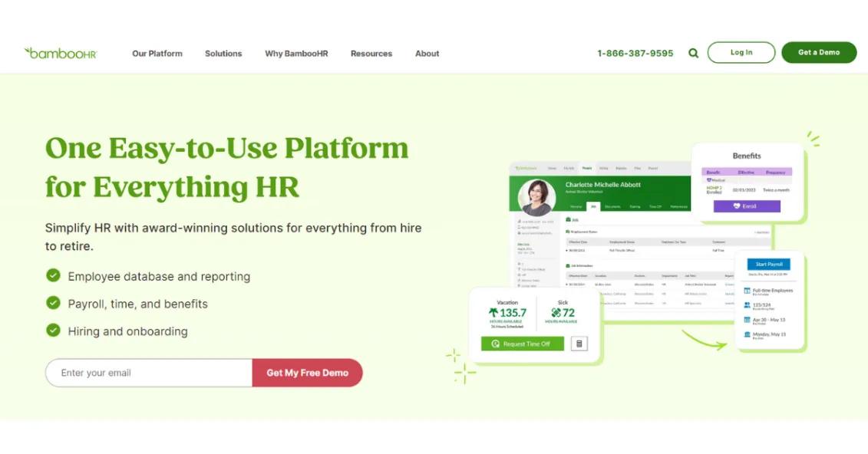Click the name Charlotte Michelle Abbott
Viewport: 868px width, 454px height.
[602, 185]
